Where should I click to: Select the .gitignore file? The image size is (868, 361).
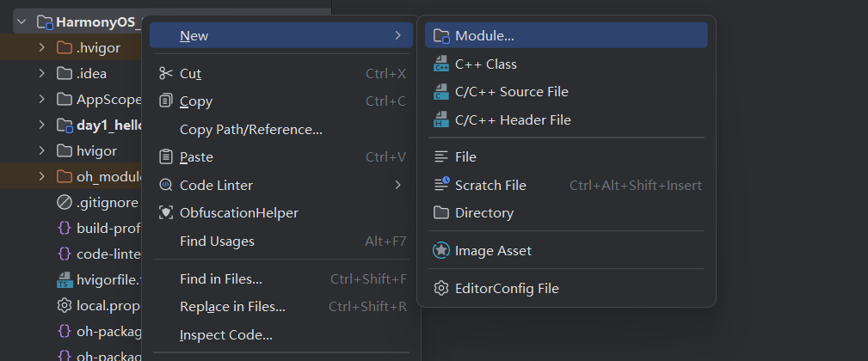click(x=71, y=202)
